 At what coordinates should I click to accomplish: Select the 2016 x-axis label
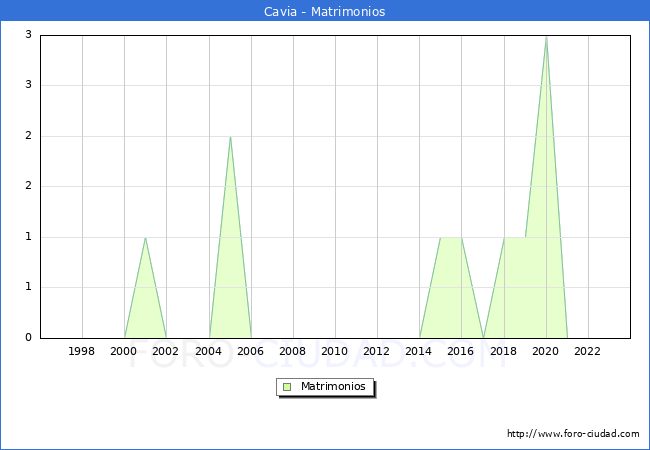tap(460, 351)
